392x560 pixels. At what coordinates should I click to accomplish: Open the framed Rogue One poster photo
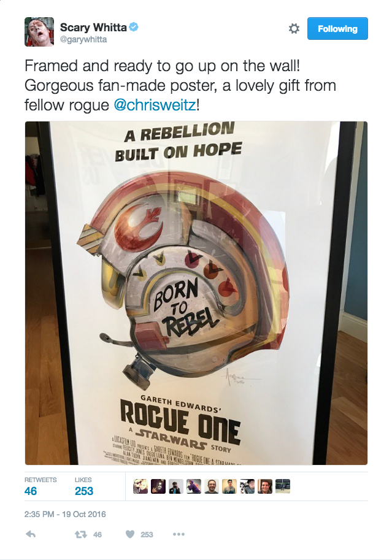coord(196,293)
